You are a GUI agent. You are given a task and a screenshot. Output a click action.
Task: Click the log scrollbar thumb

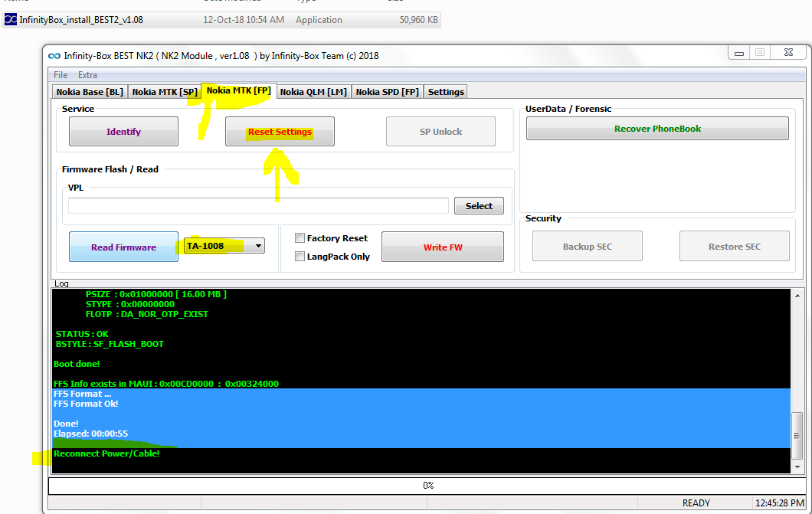click(797, 436)
